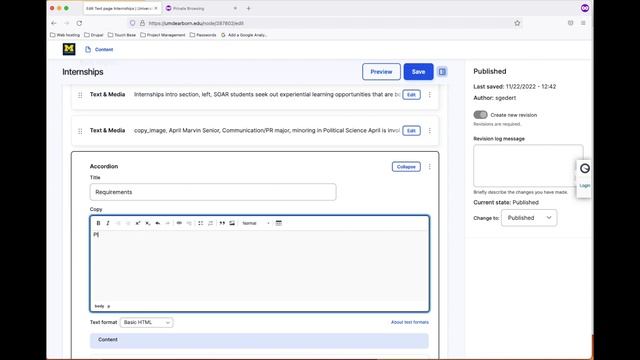The height and width of the screenshot is (360, 640).
Task: Insert an image via the editor toolbar
Action: pyautogui.click(x=232, y=223)
